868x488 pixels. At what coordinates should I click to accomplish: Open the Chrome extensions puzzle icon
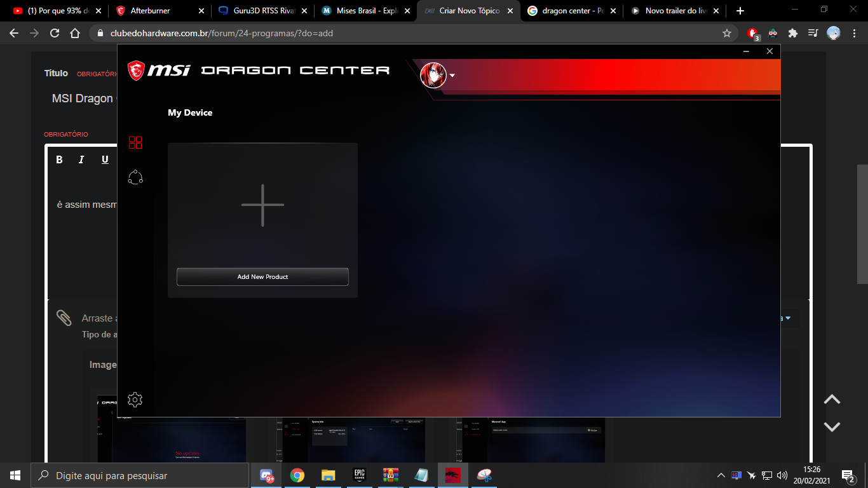793,33
